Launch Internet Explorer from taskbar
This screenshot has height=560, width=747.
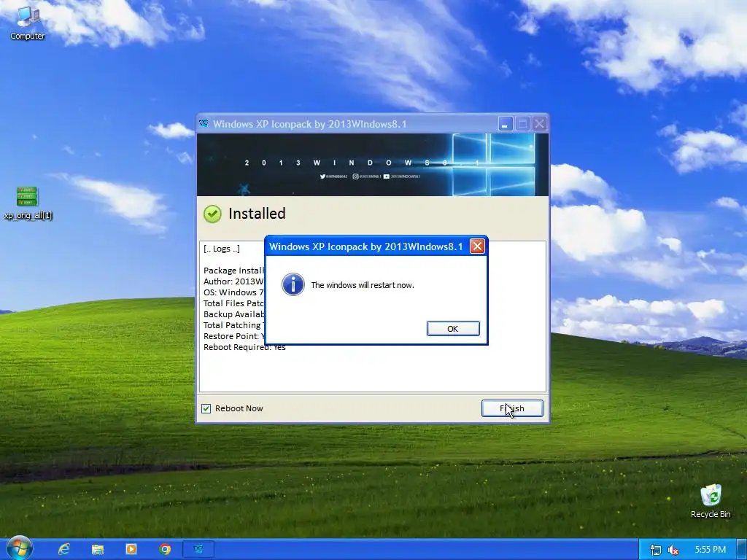[64, 549]
